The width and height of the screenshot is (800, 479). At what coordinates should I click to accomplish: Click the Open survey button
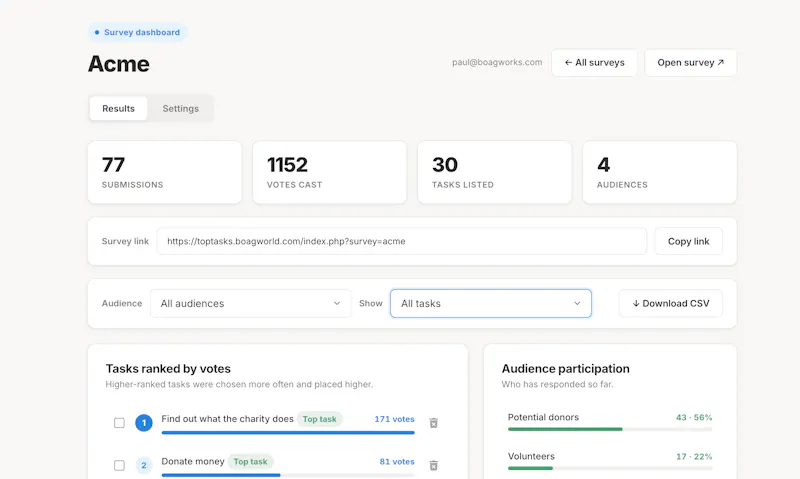pyautogui.click(x=690, y=63)
